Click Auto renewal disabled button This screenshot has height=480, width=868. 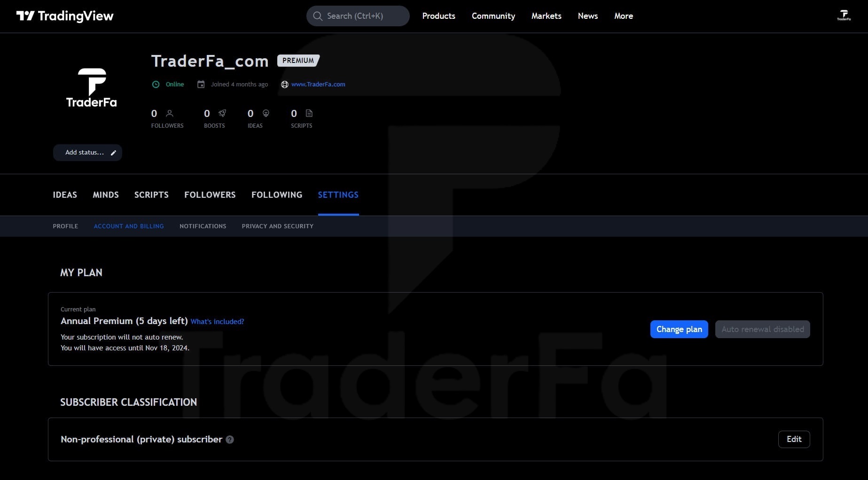coord(763,329)
